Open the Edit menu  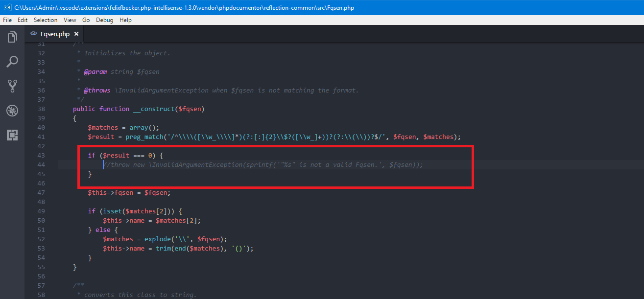tap(22, 20)
